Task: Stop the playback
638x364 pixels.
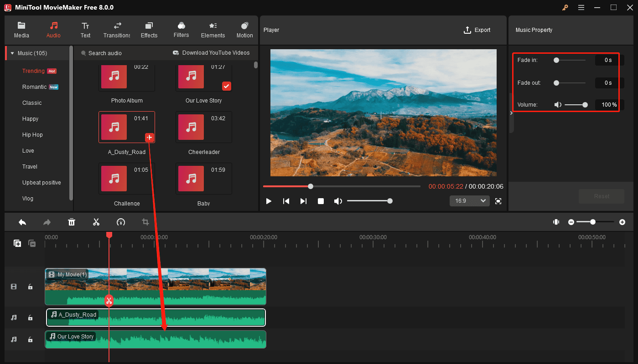Action: (x=321, y=201)
